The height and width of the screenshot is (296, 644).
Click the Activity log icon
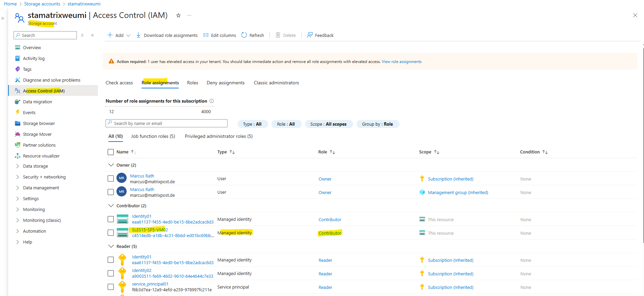pos(18,58)
